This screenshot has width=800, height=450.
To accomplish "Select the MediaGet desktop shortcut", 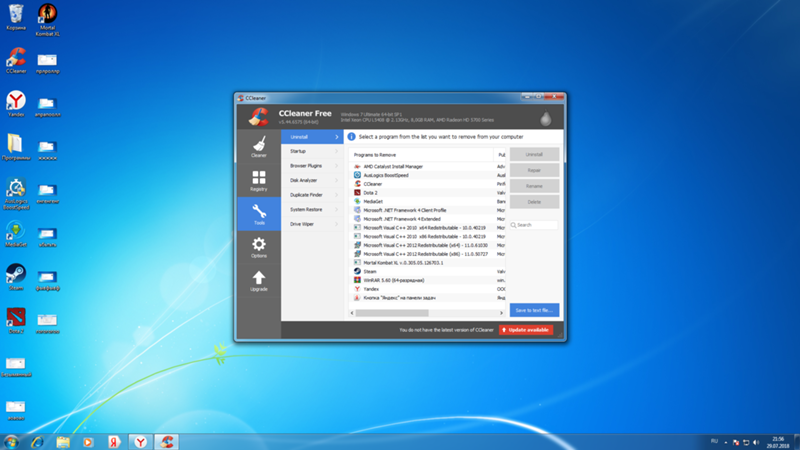I will pyautogui.click(x=16, y=234).
